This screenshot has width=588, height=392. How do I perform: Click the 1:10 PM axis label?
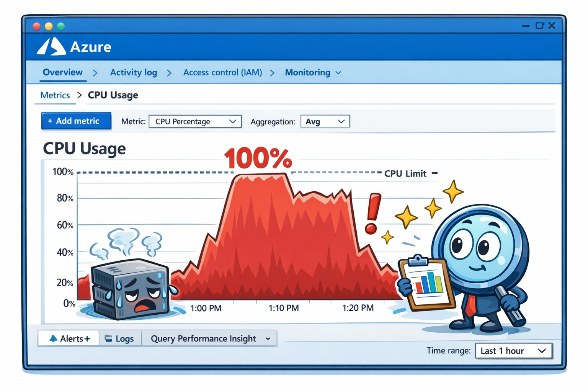pyautogui.click(x=284, y=308)
